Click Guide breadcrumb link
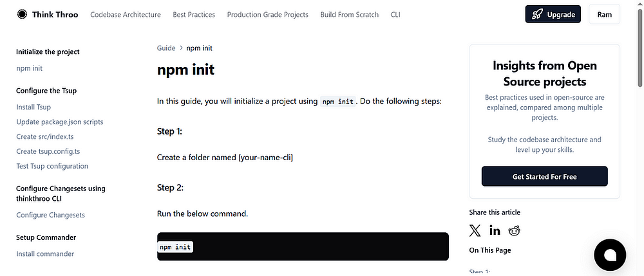The height and width of the screenshot is (276, 644). pos(166,48)
